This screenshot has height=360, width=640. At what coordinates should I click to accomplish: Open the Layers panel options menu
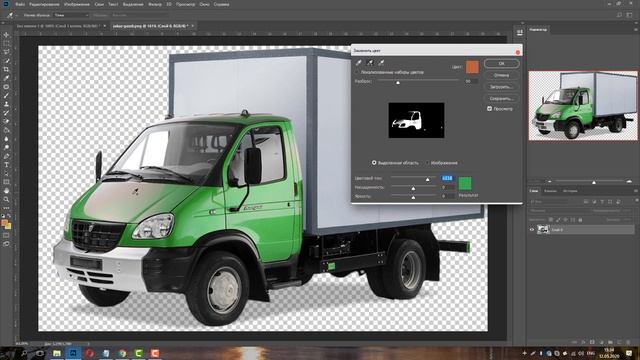[635, 191]
